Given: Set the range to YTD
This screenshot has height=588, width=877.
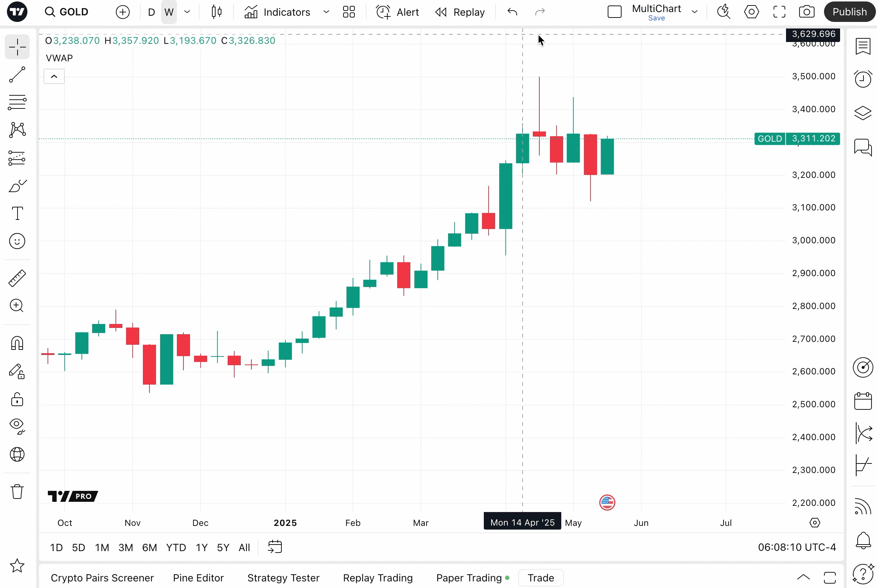Looking at the screenshot, I should tap(176, 547).
